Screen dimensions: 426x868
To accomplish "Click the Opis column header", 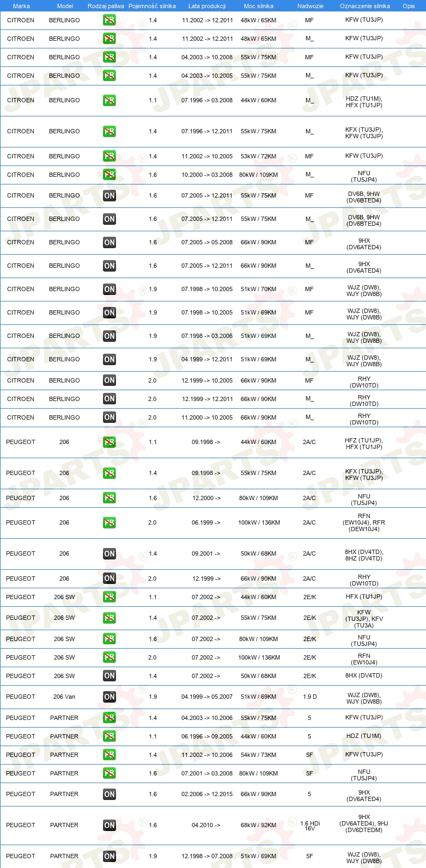I will [x=409, y=6].
